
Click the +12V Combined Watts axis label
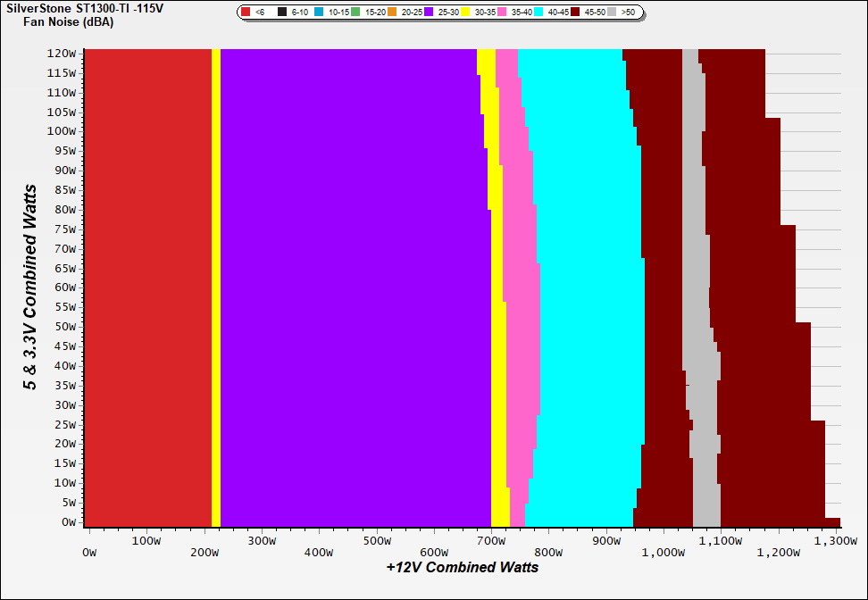(x=462, y=567)
